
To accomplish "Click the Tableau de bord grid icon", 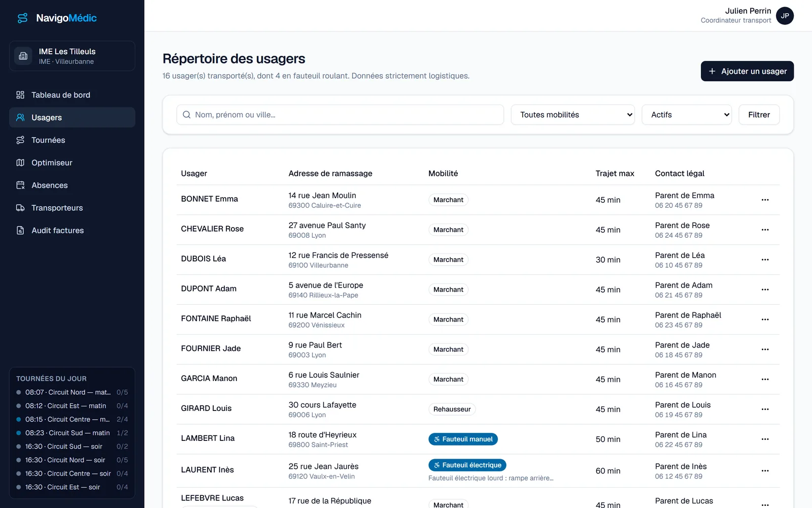I will [x=20, y=95].
